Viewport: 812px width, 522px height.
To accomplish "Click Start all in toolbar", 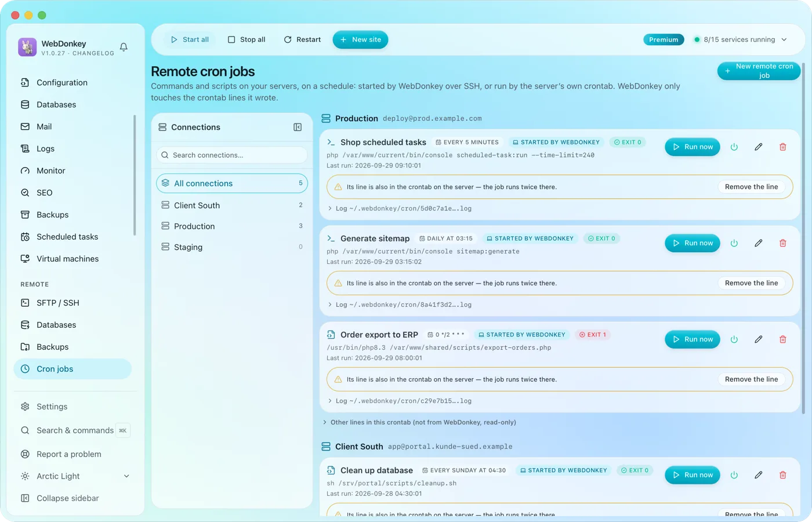I will (x=190, y=39).
